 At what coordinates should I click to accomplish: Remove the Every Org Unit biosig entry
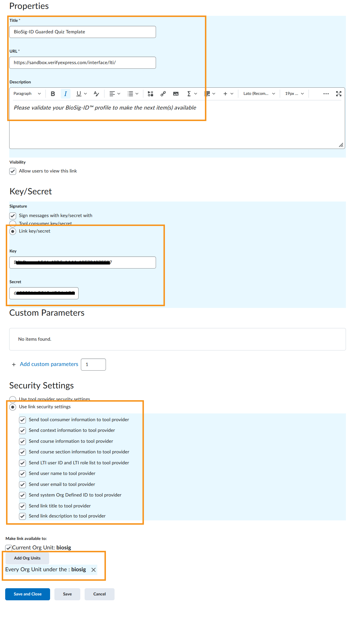[94, 570]
